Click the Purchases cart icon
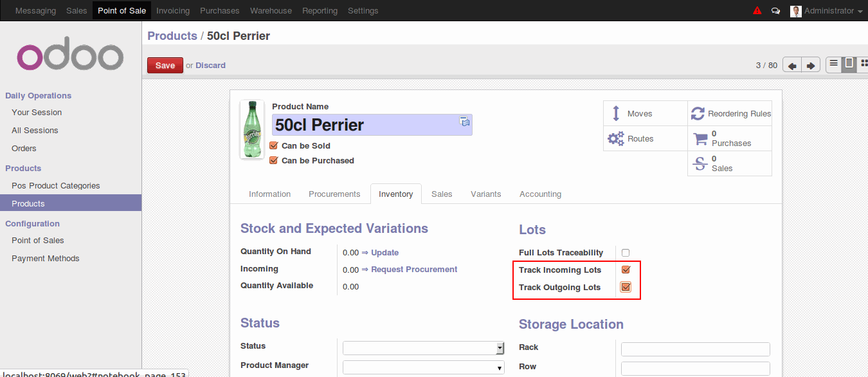 [700, 138]
